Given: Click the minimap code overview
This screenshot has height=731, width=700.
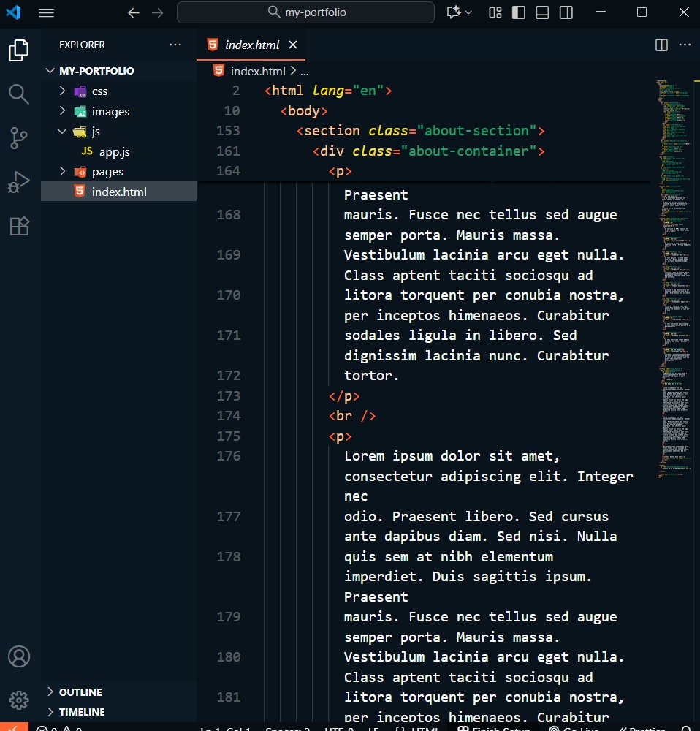Looking at the screenshot, I should (674, 280).
